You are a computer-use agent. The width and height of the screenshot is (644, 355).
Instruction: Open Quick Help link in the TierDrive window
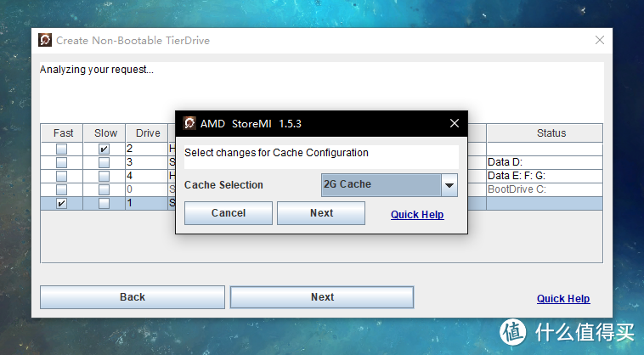(x=563, y=299)
